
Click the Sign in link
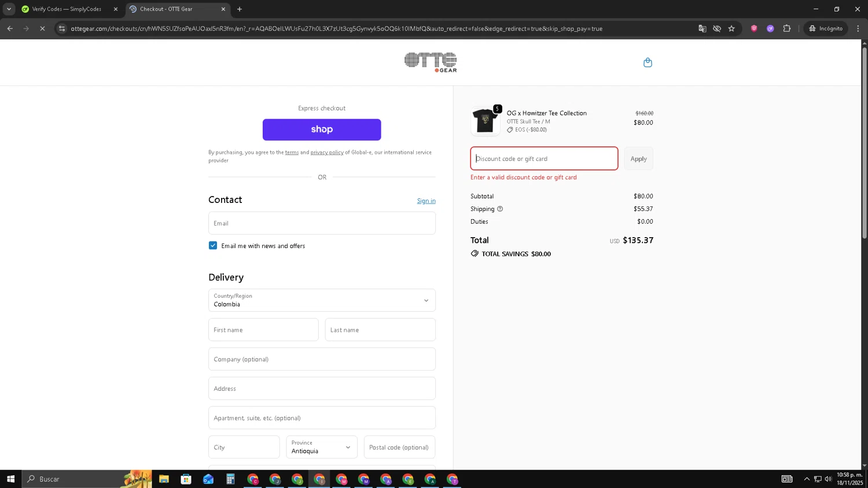coord(426,201)
